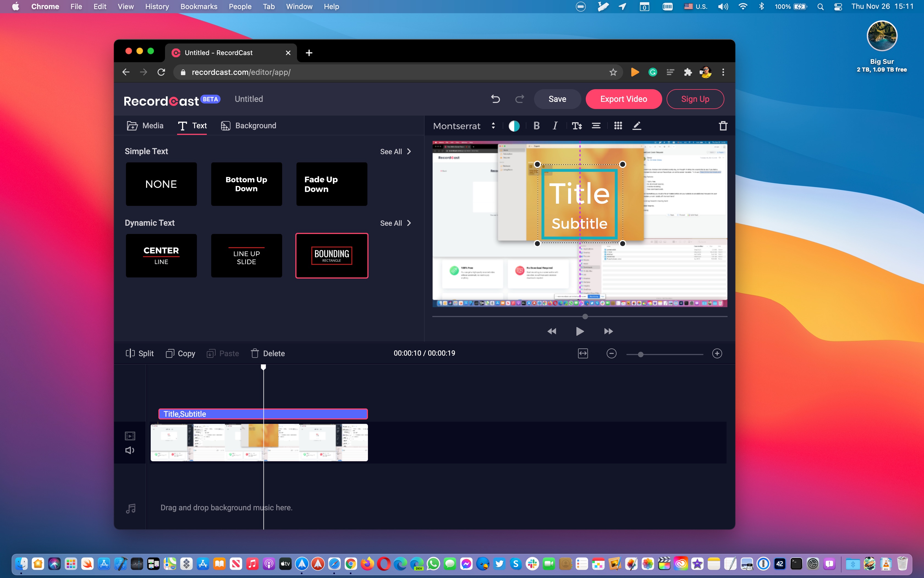
Task: Click the video track icon
Action: (130, 436)
